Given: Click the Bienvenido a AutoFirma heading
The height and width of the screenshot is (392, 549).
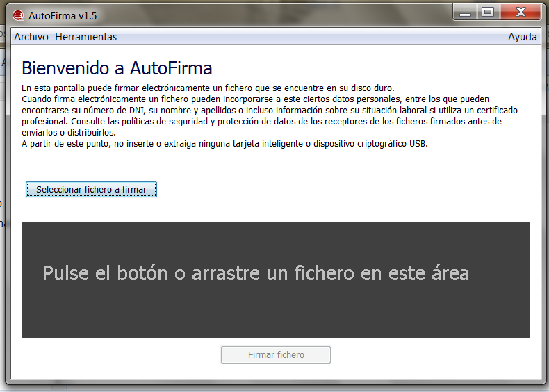Looking at the screenshot, I should [x=117, y=68].
